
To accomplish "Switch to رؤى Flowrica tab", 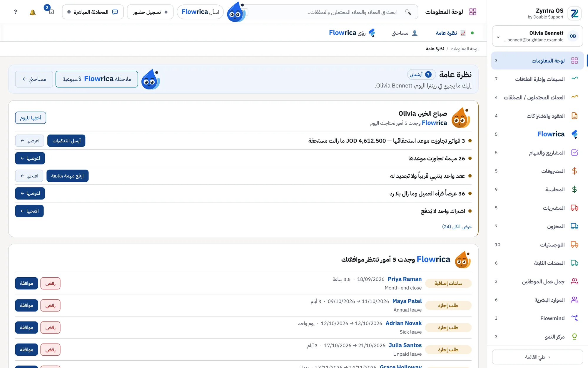I will [352, 33].
